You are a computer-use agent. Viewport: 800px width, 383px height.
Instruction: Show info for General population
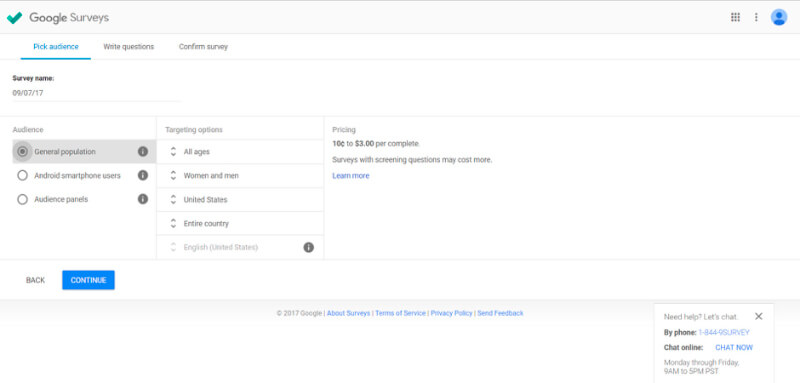[x=143, y=151]
